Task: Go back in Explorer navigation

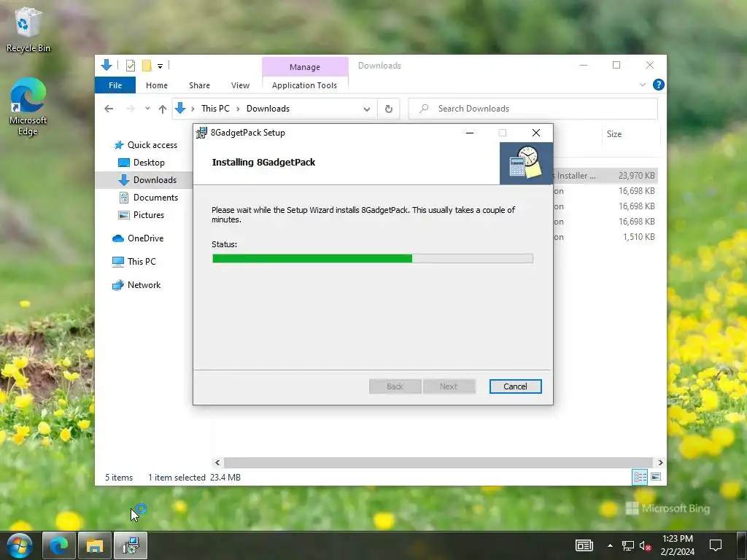Action: (x=109, y=109)
